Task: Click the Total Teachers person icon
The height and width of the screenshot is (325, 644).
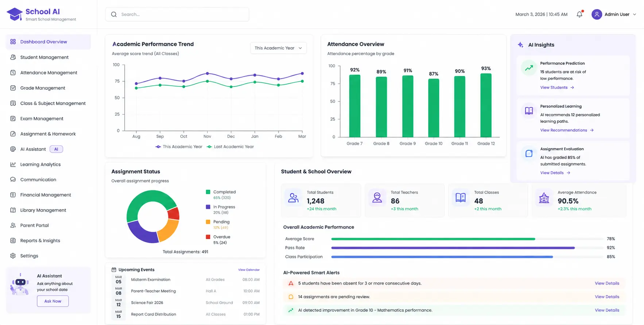Action: point(377,198)
